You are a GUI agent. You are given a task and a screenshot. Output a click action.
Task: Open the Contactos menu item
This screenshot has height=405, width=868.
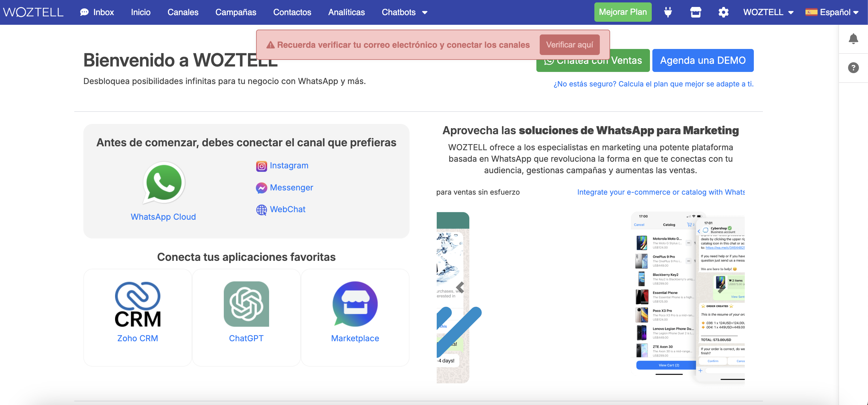pos(292,12)
